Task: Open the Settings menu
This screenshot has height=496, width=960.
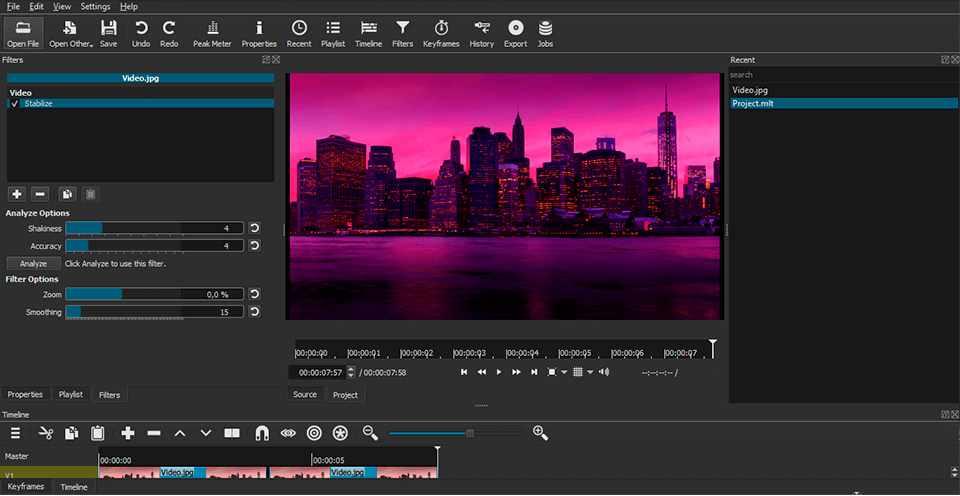Action: coord(96,6)
